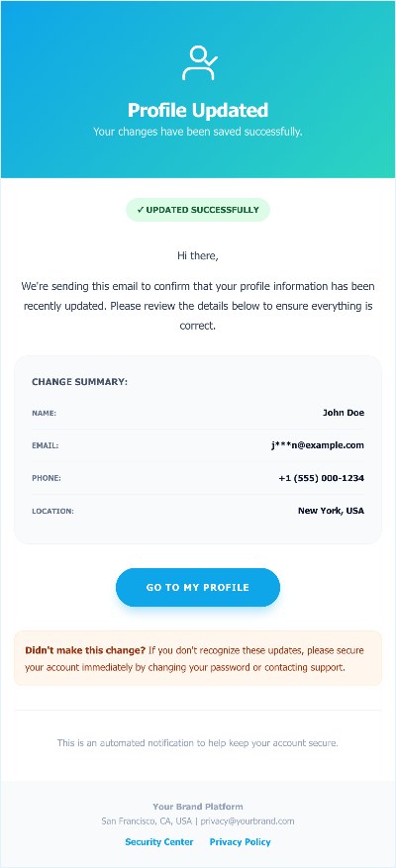396x868 pixels.
Task: Click the privacy@yourbrand.com email address
Action: click(x=247, y=821)
